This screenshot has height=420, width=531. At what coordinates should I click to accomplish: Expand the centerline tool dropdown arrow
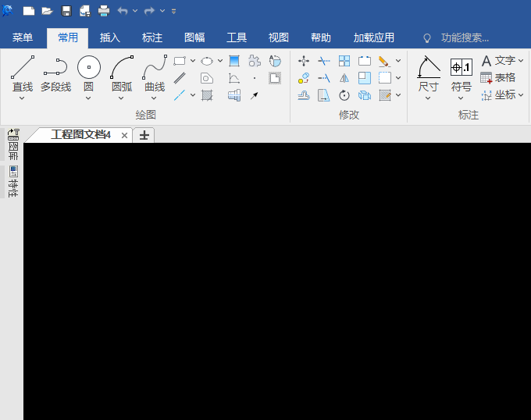193,95
